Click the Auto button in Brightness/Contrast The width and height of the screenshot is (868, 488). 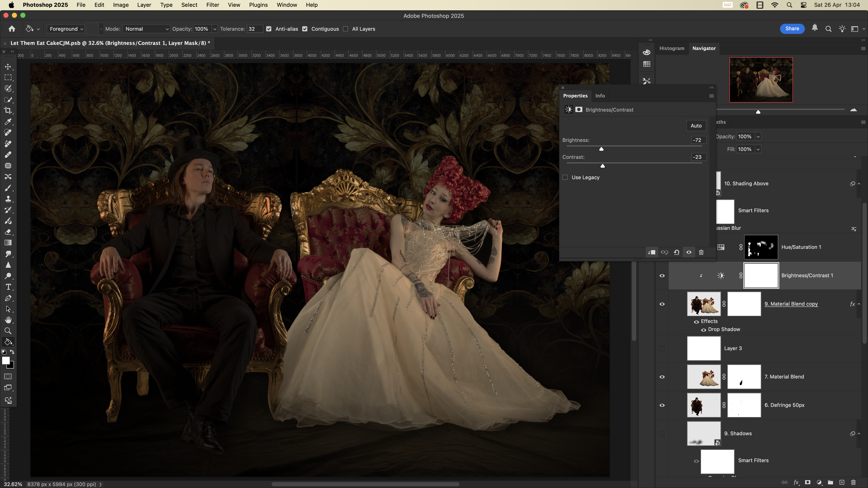(696, 126)
